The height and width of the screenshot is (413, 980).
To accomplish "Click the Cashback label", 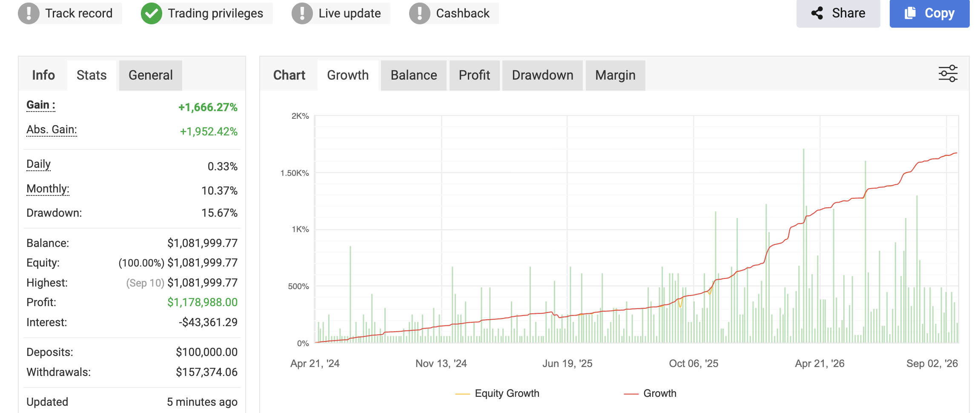I will pyautogui.click(x=463, y=13).
